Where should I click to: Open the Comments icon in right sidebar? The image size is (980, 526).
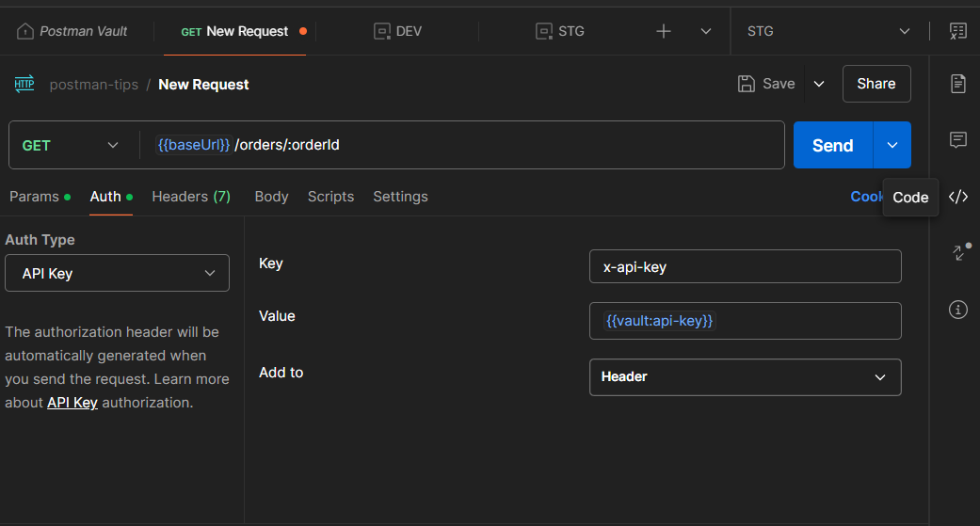pos(958,139)
